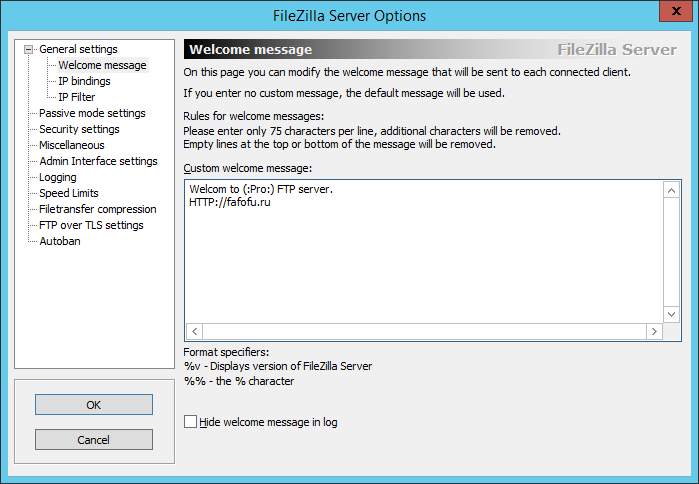This screenshot has height=484, width=699.
Task: Open Filetransfer compression settings
Action: (x=98, y=209)
